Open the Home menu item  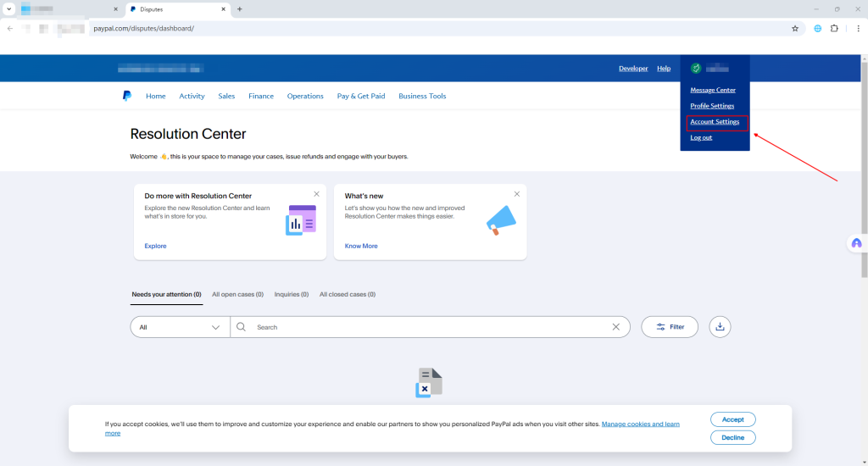point(156,96)
